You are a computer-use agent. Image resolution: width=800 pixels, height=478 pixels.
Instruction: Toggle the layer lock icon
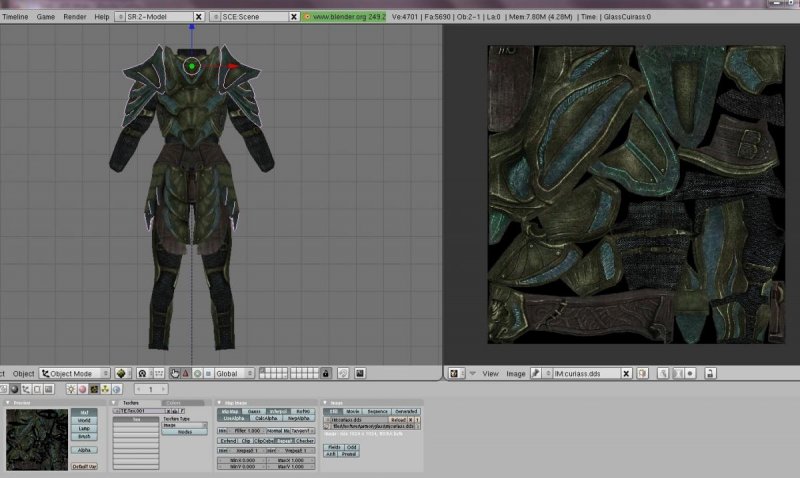[326, 373]
